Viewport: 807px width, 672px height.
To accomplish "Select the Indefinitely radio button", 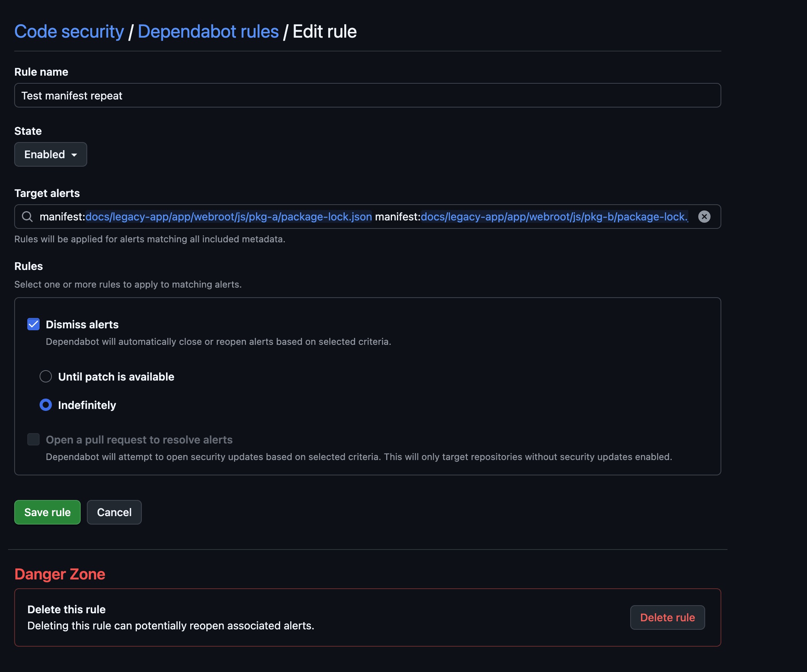I will (x=46, y=405).
